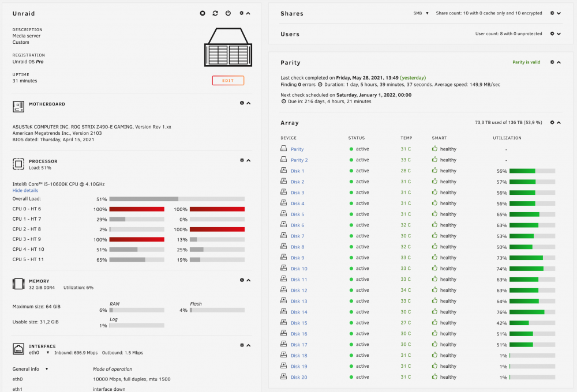The width and height of the screenshot is (577, 392).
Task: Open the Disk 14 device link
Action: 299,312
